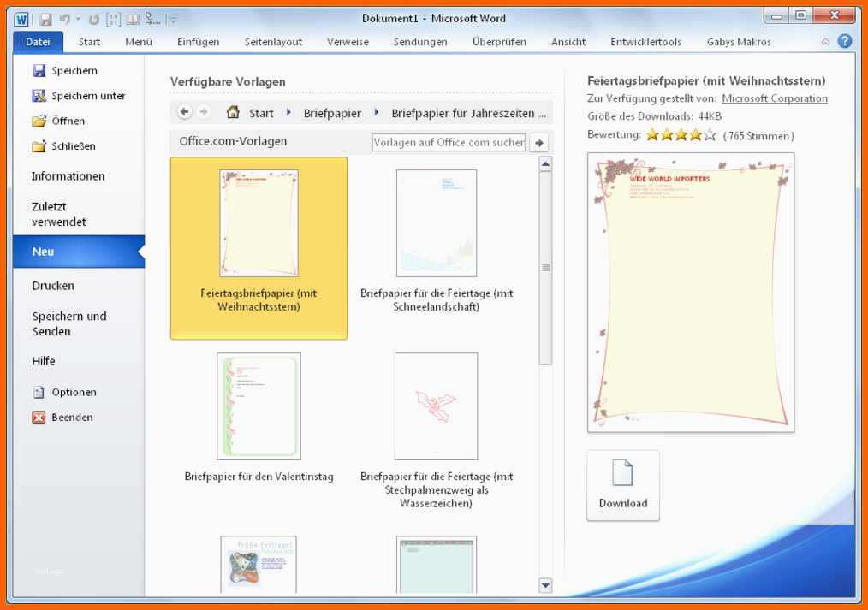Switch to the Überprüfen tab
Screen dimensions: 868x610
tap(499, 42)
